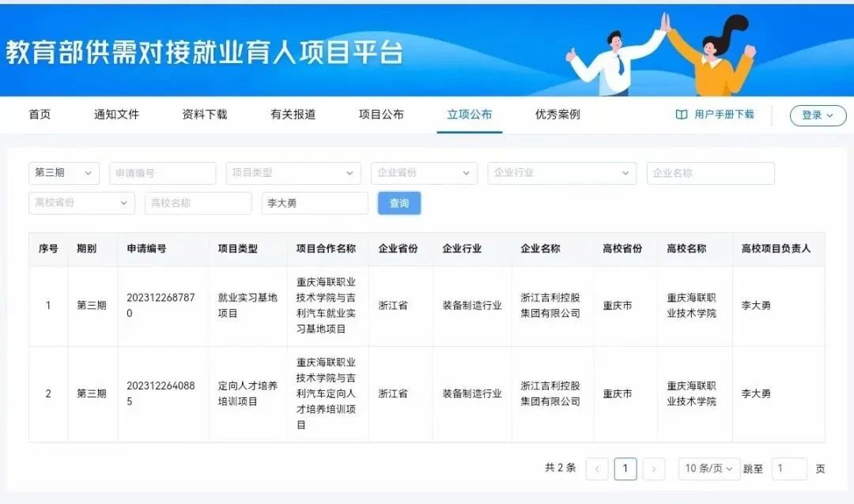Screen dimensions: 854x504
Task: Expand the 企业省份 dropdown
Action: (423, 173)
